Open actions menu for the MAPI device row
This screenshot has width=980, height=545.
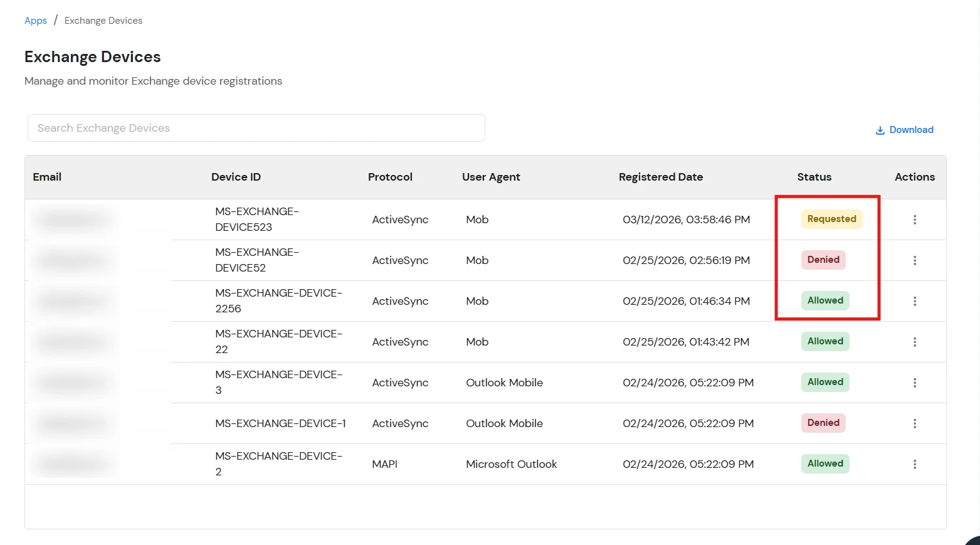(x=914, y=464)
